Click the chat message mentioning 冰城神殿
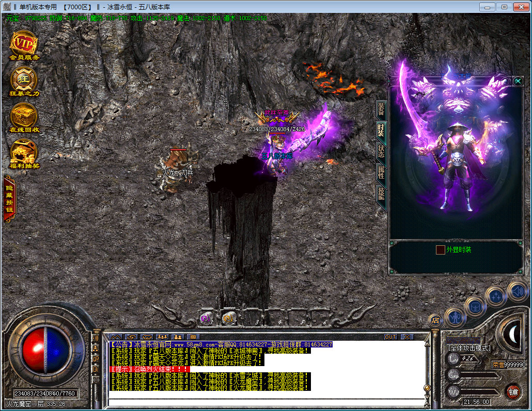The image size is (532, 411). coord(210,351)
